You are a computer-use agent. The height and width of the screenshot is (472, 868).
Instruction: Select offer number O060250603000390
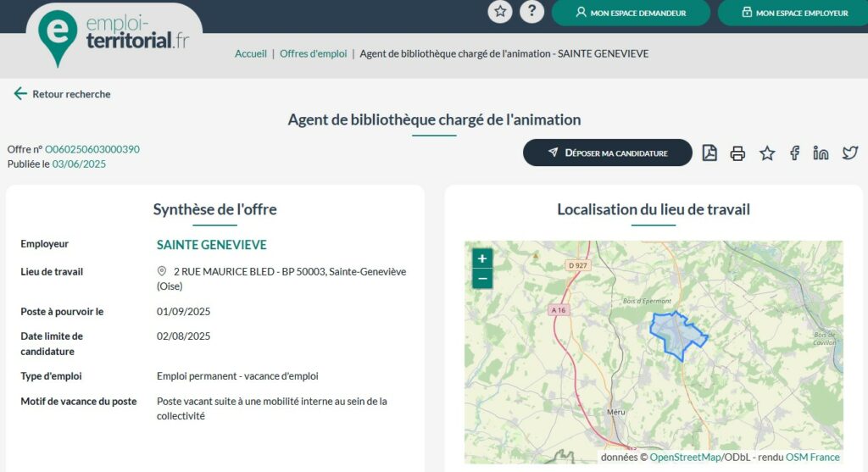coord(92,149)
